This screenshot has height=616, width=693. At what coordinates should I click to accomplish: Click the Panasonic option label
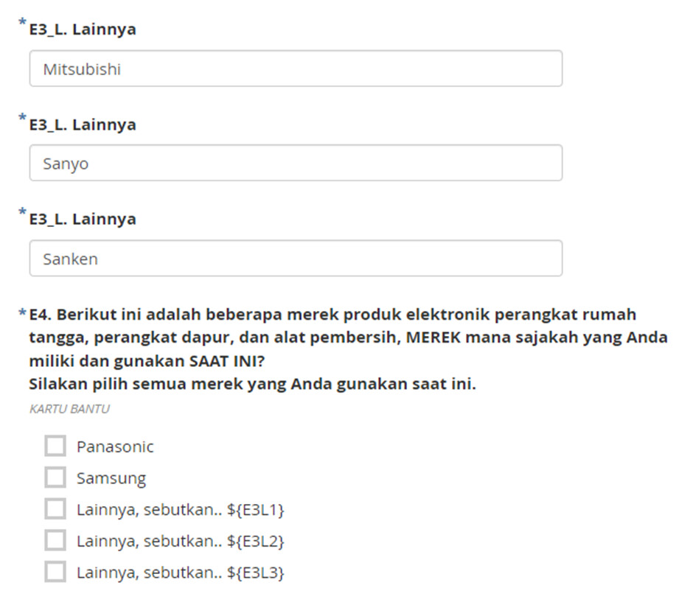(115, 447)
